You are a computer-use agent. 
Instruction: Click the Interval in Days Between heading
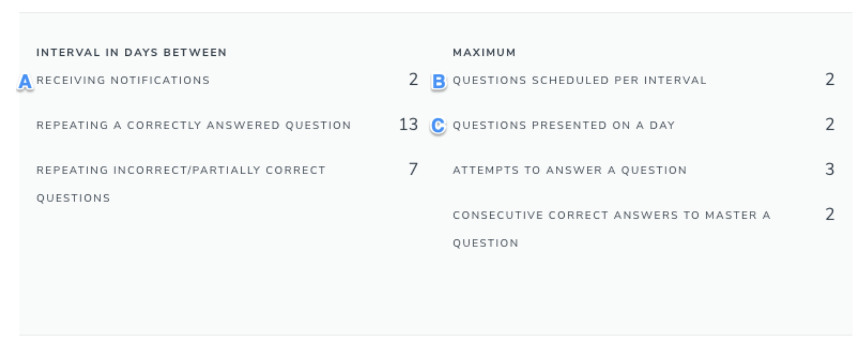tap(131, 53)
